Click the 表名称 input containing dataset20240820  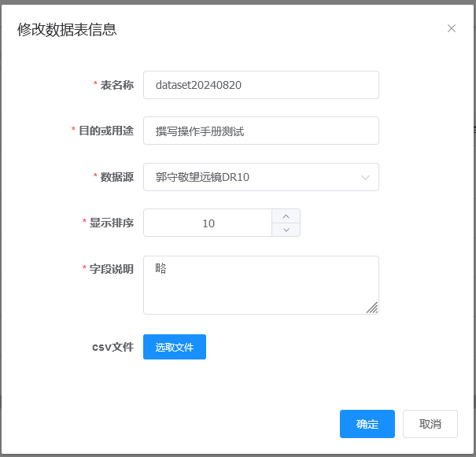click(x=260, y=85)
